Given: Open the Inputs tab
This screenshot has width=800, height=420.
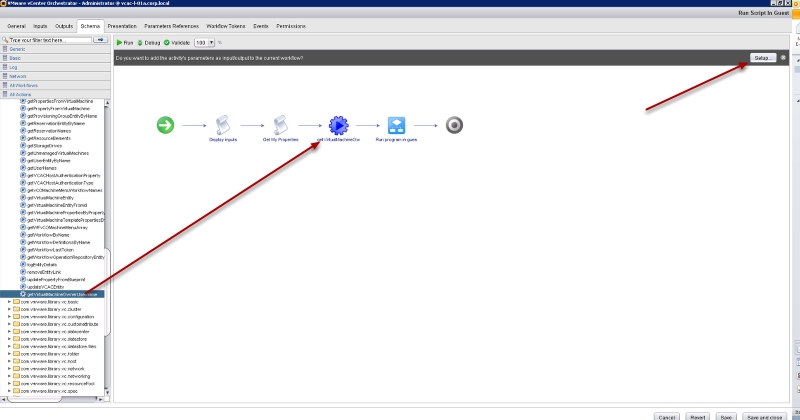Looking at the screenshot, I should click(39, 24).
